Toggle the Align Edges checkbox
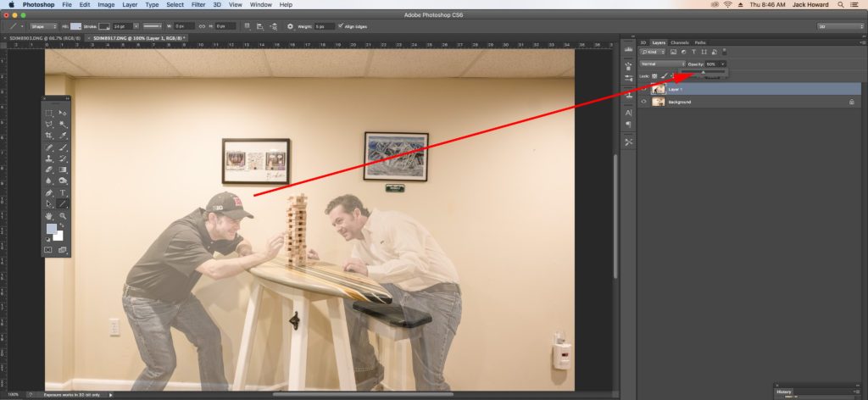Screen dimensions: 868x400 (341, 26)
